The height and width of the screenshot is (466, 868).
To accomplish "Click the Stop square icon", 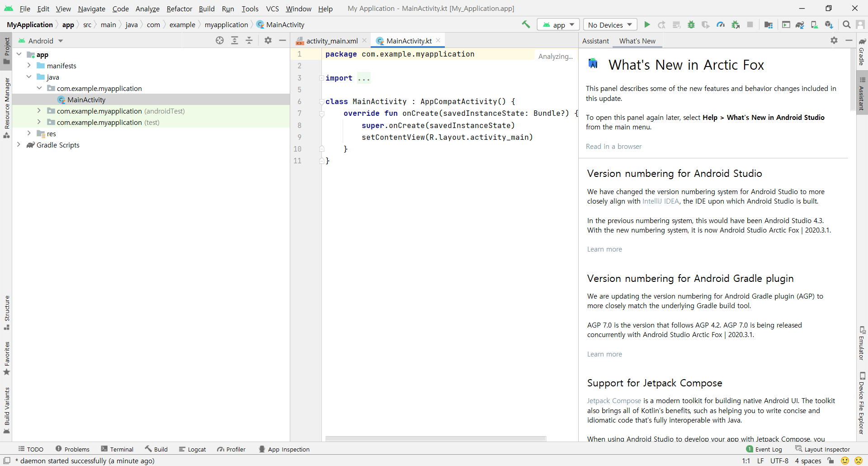I will pos(750,24).
